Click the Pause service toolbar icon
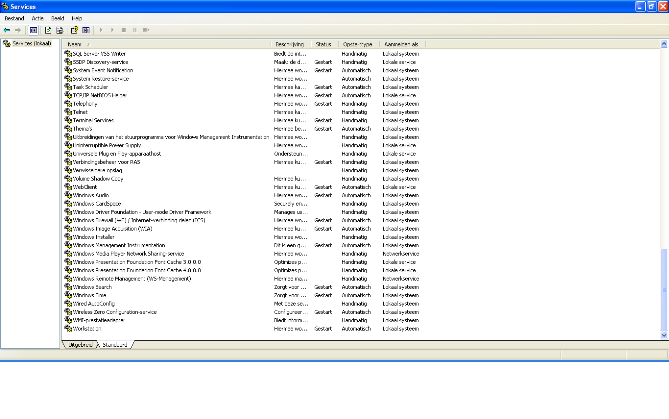The height and width of the screenshot is (419, 669). 134,30
